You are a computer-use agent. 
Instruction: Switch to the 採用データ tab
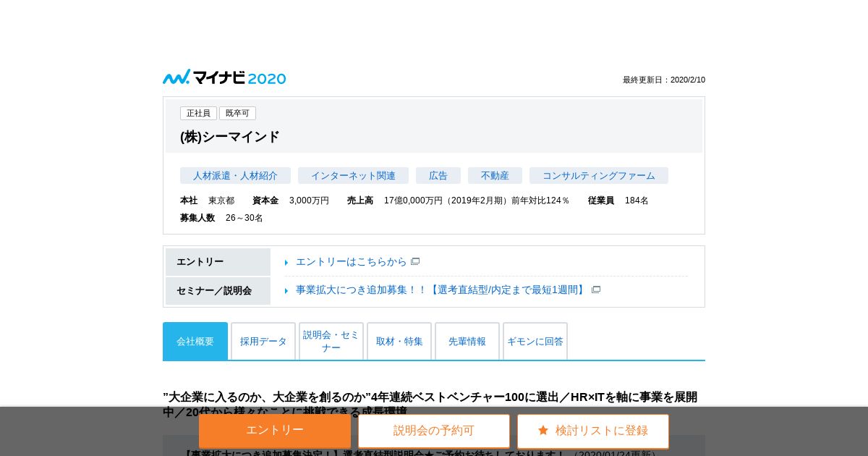tap(263, 341)
